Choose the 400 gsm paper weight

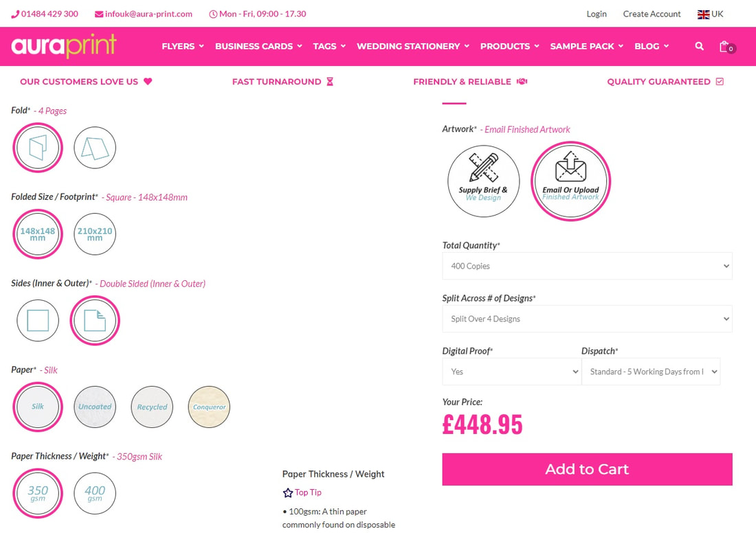pyautogui.click(x=95, y=493)
